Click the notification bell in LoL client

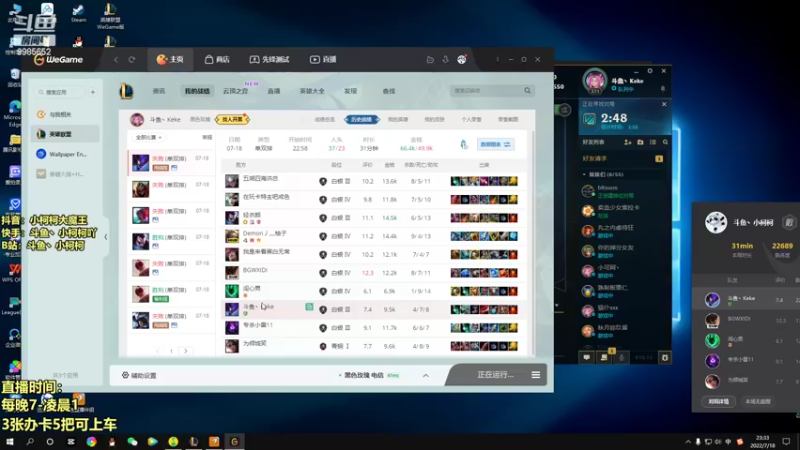click(x=663, y=89)
